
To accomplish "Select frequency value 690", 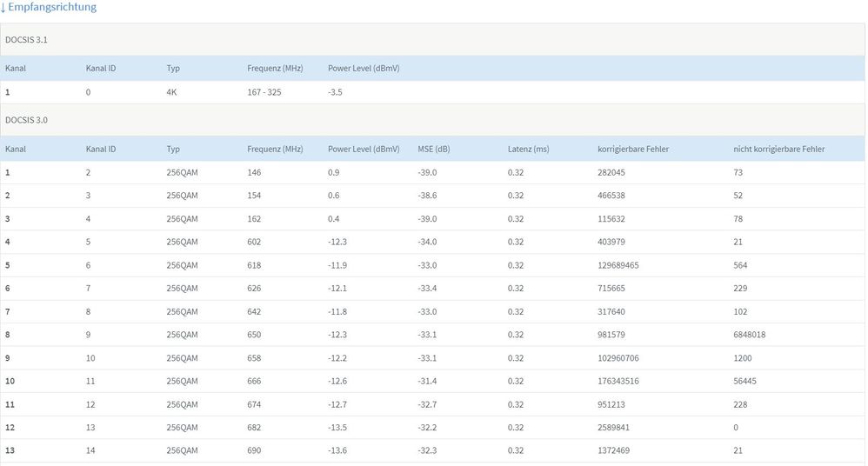I will tap(254, 450).
